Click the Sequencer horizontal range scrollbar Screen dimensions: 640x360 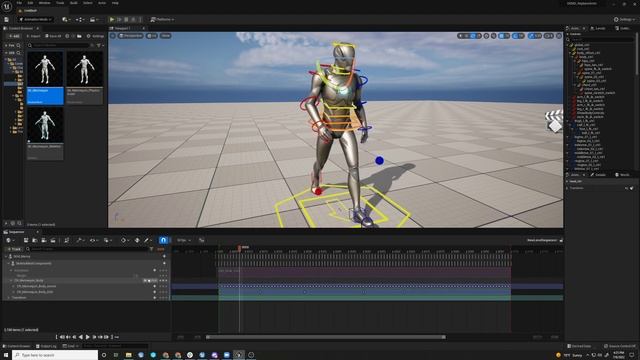(x=326, y=337)
